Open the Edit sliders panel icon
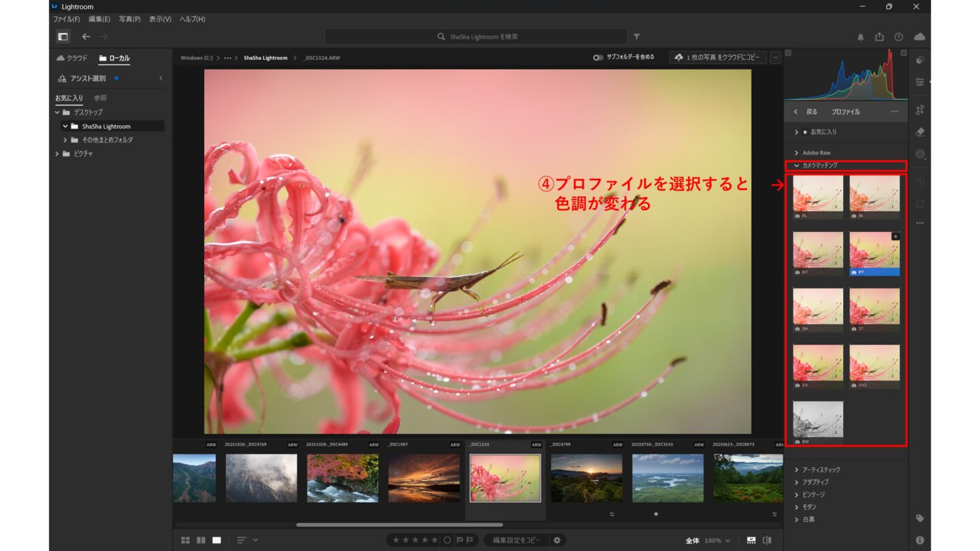The width and height of the screenshot is (980, 551). (x=919, y=82)
